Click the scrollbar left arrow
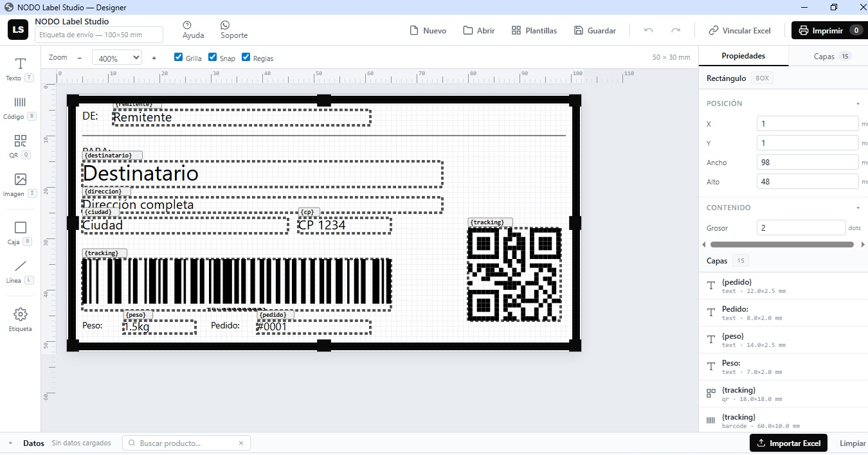 [x=703, y=244]
